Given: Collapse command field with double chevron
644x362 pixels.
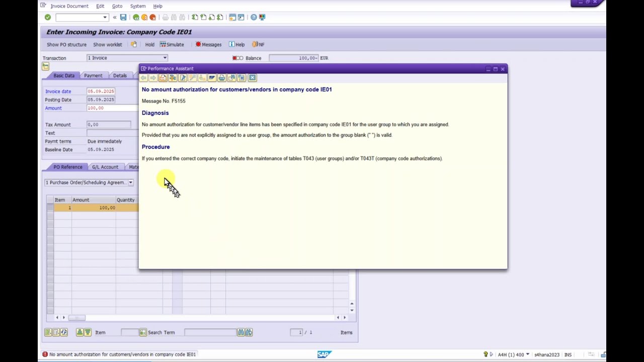Looking at the screenshot, I should pos(115,17).
